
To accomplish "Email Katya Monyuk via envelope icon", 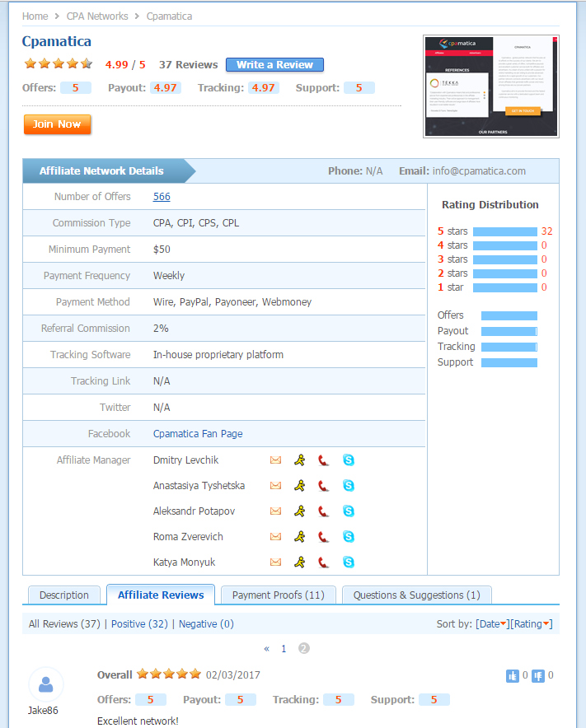I will 275,562.
